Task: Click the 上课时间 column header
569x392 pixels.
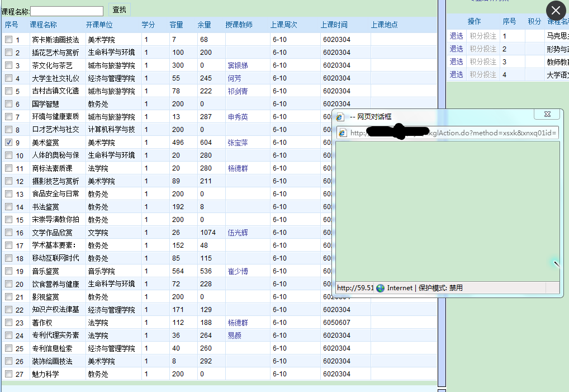Action: point(334,25)
